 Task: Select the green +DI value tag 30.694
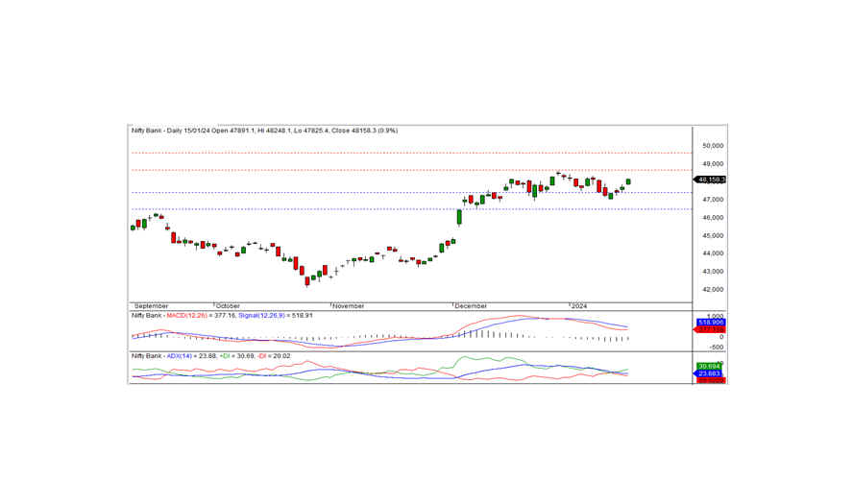pyautogui.click(x=711, y=367)
